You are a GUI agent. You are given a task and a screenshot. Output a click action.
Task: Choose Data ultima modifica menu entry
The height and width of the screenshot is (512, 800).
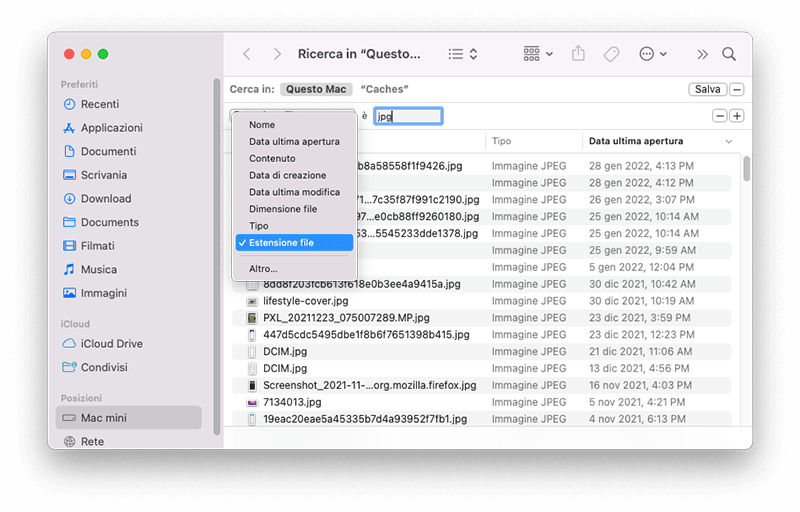point(294,192)
